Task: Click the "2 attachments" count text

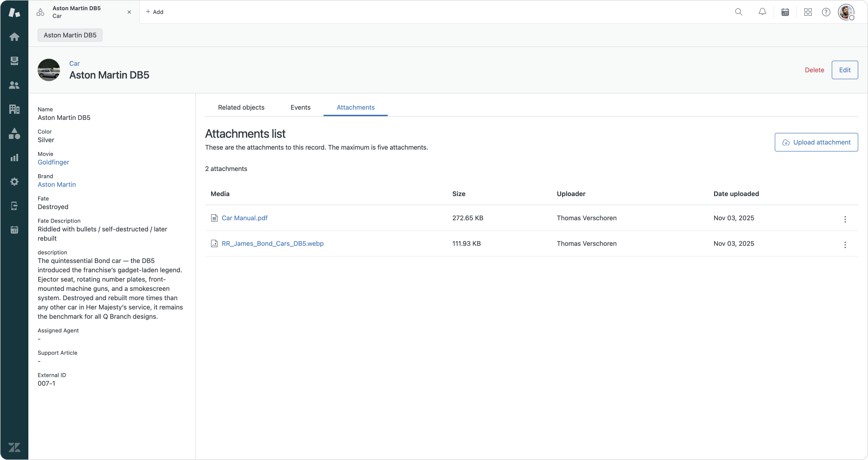Action: pos(226,169)
